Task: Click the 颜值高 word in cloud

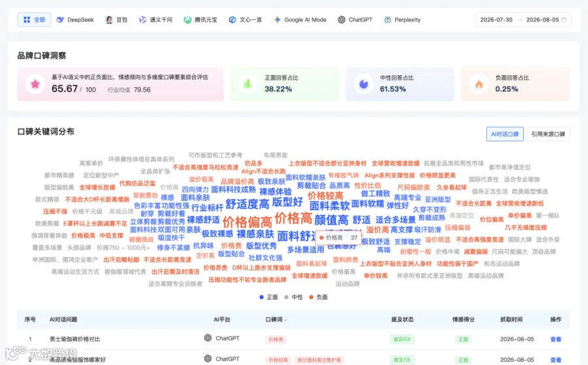Action: 331,220
